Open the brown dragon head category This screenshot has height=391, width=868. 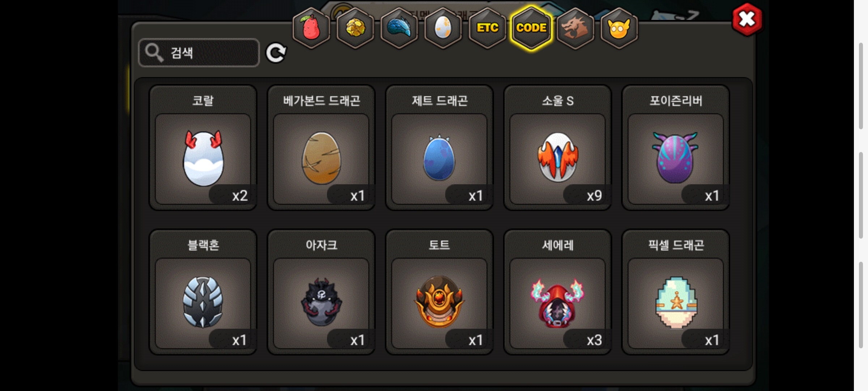575,28
